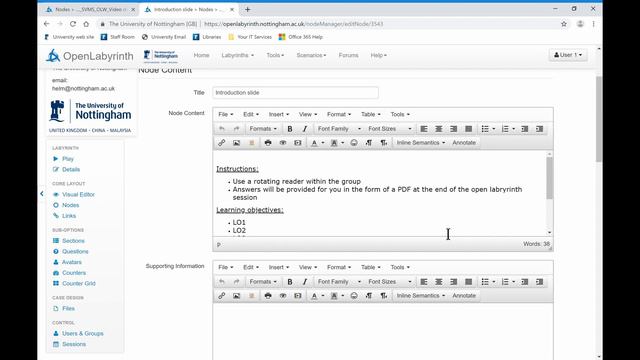Open bullet list style arrow in Node Content editor
640x360 pixels.
pos(493,129)
